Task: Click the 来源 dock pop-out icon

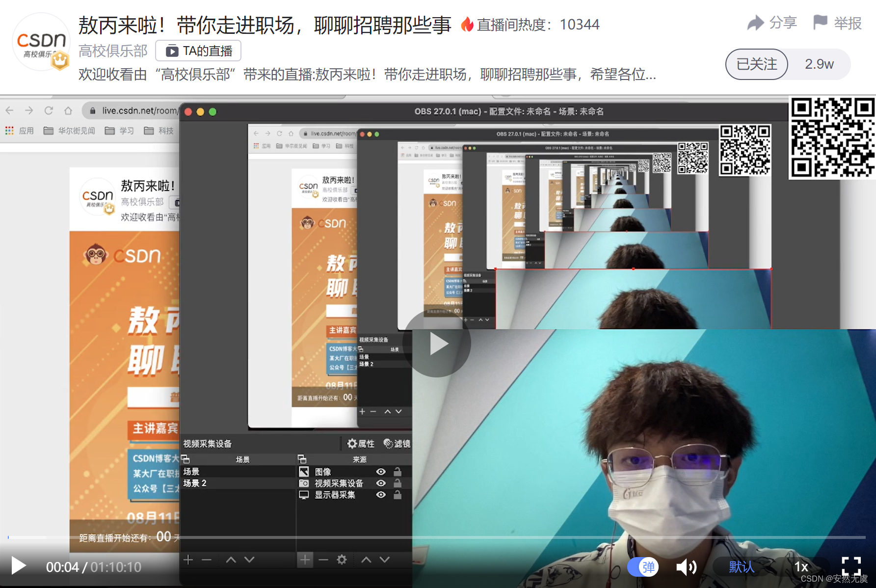Action: [x=302, y=459]
